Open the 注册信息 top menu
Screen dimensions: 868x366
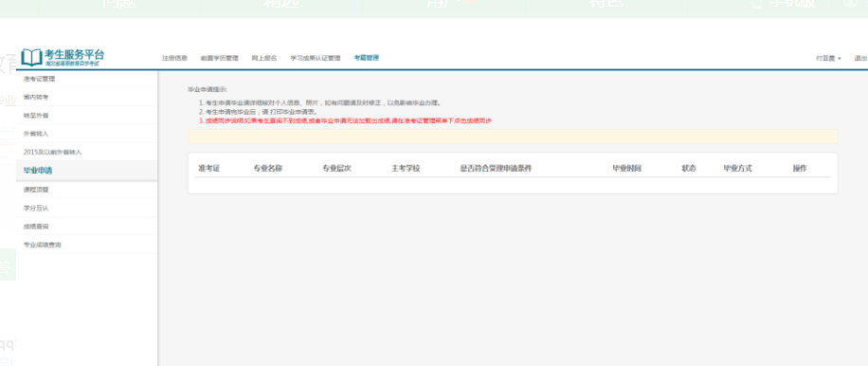174,58
